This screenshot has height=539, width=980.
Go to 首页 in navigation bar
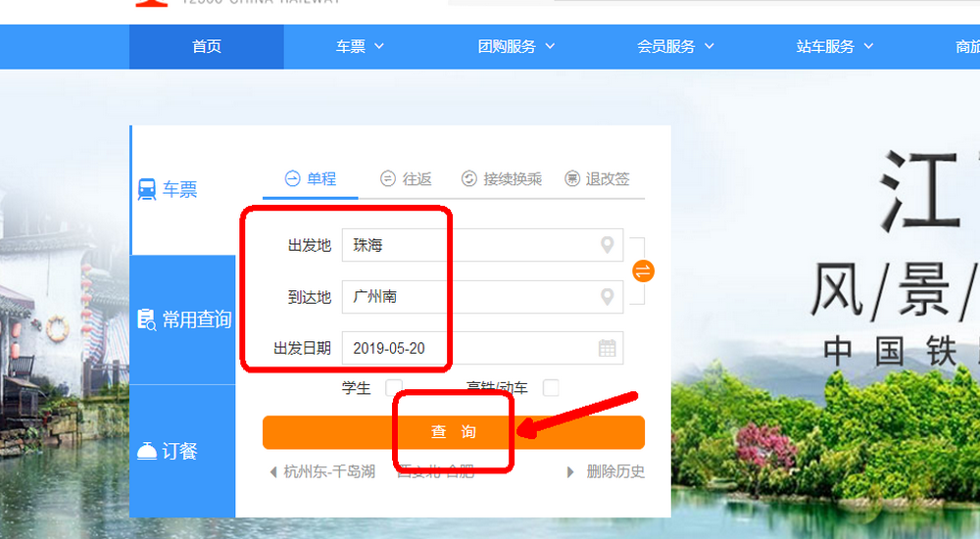click(206, 46)
